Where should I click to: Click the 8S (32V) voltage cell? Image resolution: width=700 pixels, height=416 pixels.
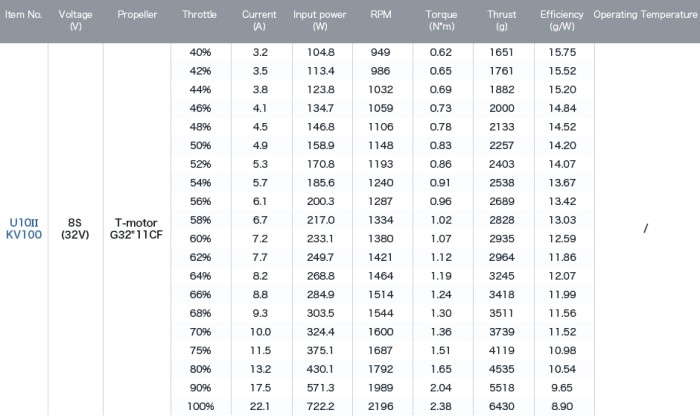pos(75,229)
